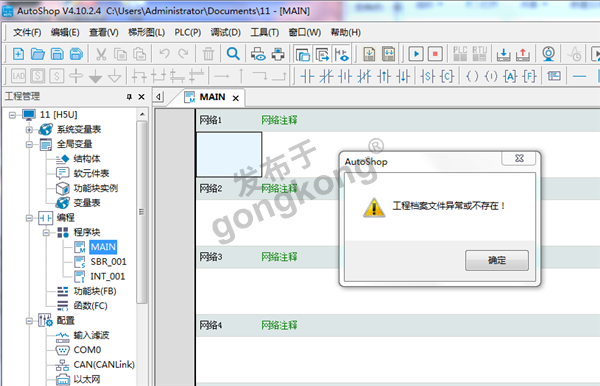Open the 查看(V) menu

click(104, 33)
